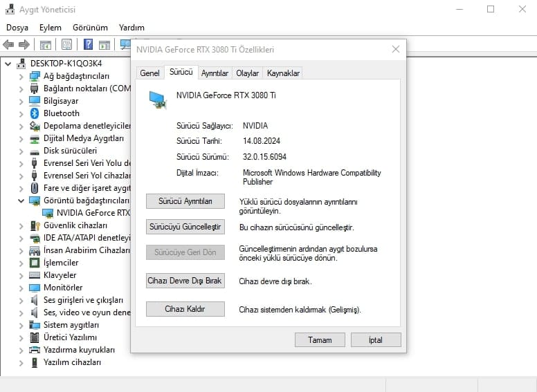Click the driver date 14.08.2024 text
This screenshot has width=537, height=392.
(262, 141)
